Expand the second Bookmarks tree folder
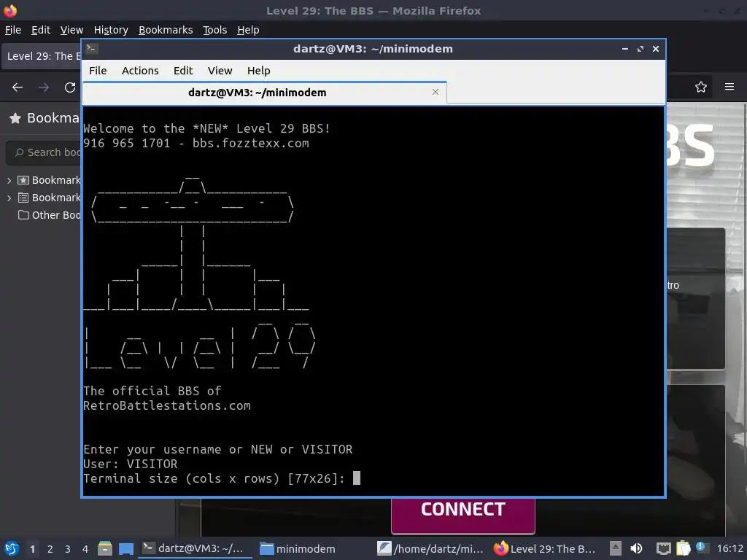Image resolution: width=747 pixels, height=560 pixels. [x=9, y=198]
